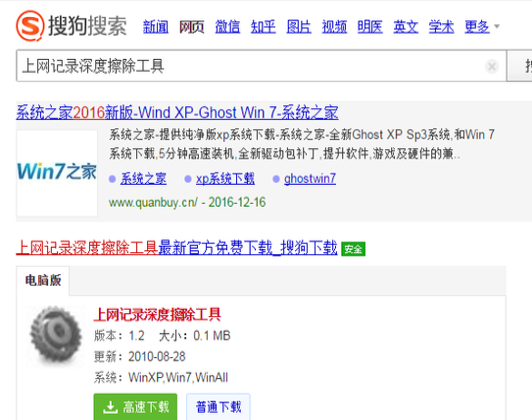Focus the search input containing 上网记录深度擦除工具
The width and height of the screenshot is (532, 420).
[x=261, y=66]
